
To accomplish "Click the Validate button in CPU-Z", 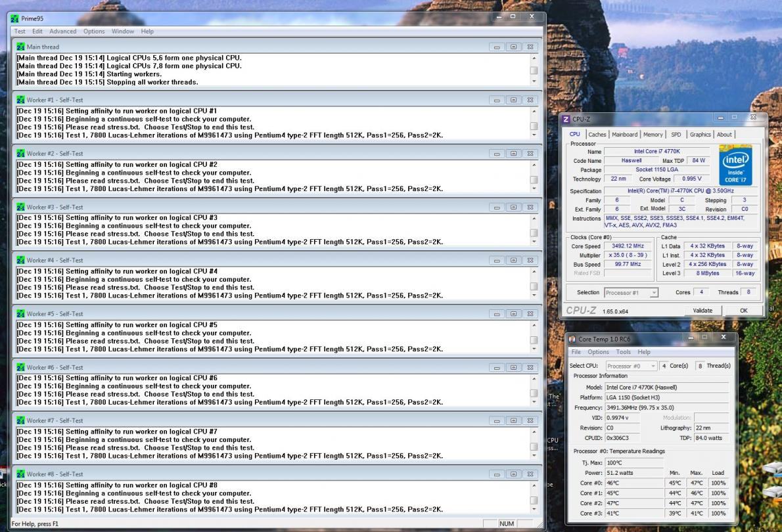I will pyautogui.click(x=702, y=311).
